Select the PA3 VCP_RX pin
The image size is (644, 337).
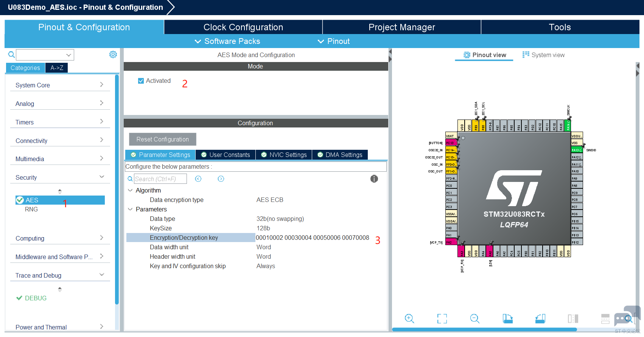(x=461, y=252)
